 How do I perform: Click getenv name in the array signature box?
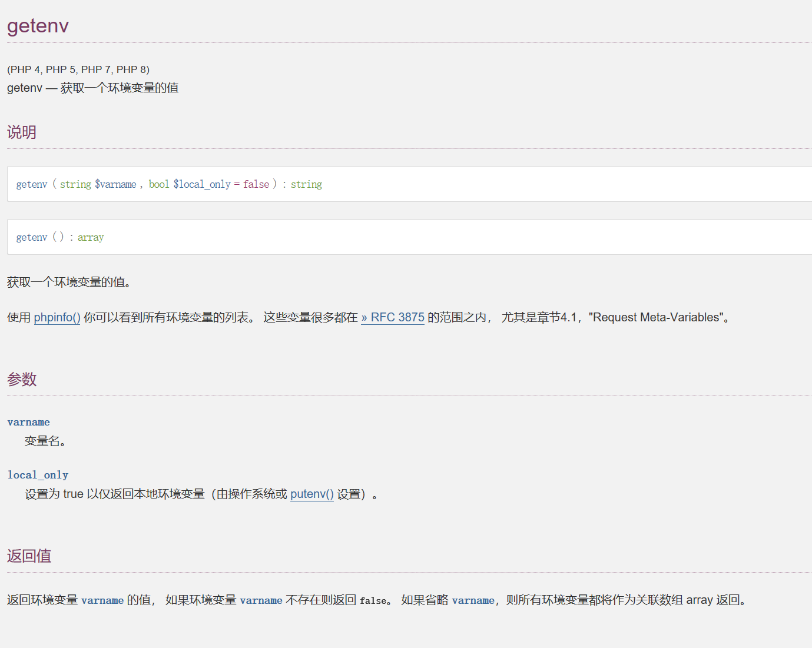(x=32, y=237)
